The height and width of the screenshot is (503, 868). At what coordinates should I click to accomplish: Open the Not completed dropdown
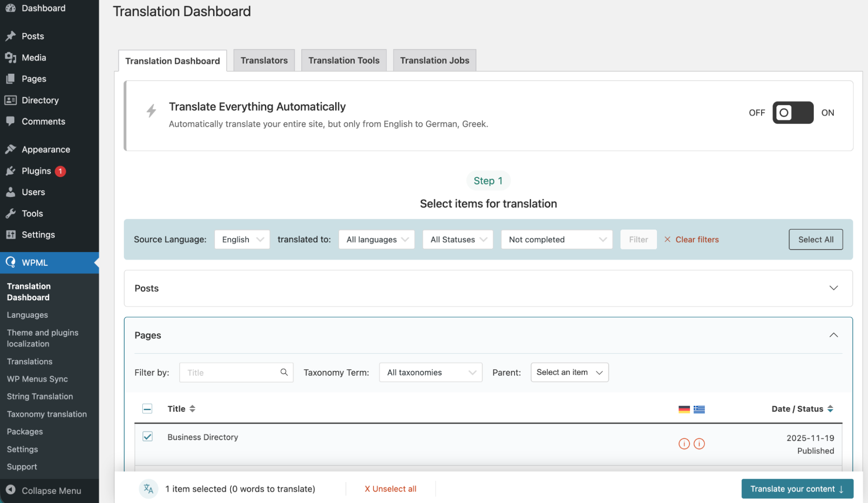(x=557, y=240)
